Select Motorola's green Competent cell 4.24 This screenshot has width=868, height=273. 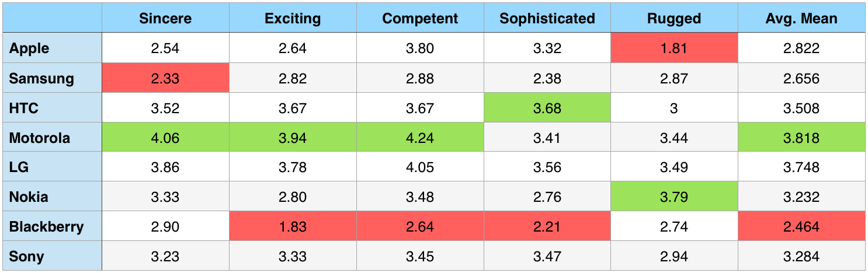(x=420, y=138)
